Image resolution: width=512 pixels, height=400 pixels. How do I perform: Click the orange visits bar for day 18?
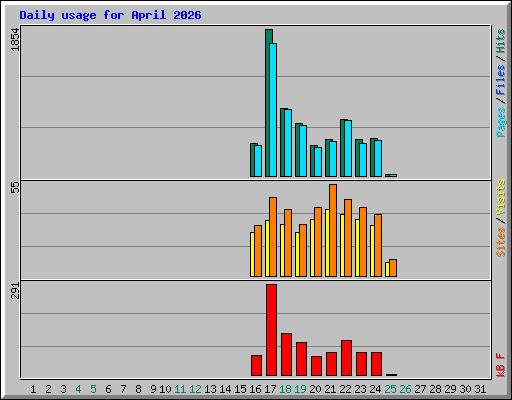coord(288,243)
